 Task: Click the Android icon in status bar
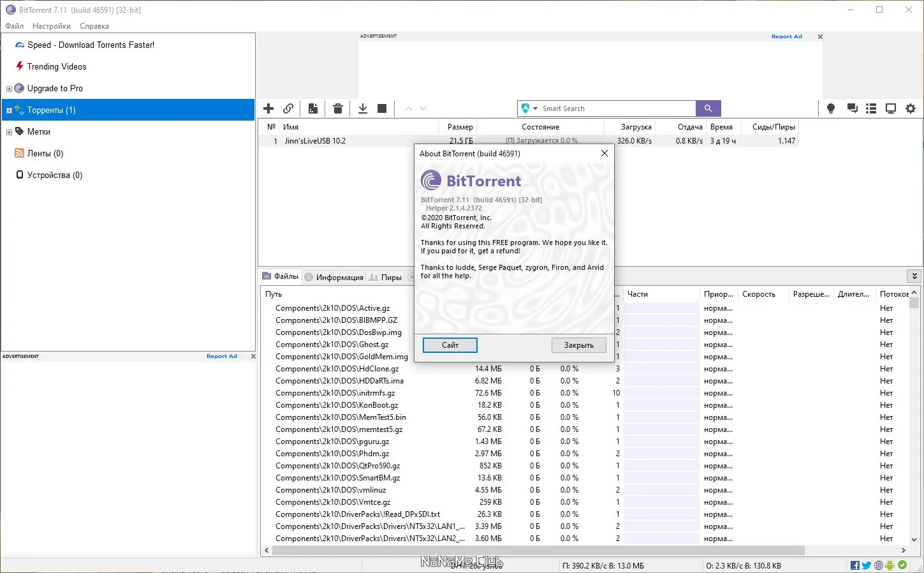(x=890, y=565)
